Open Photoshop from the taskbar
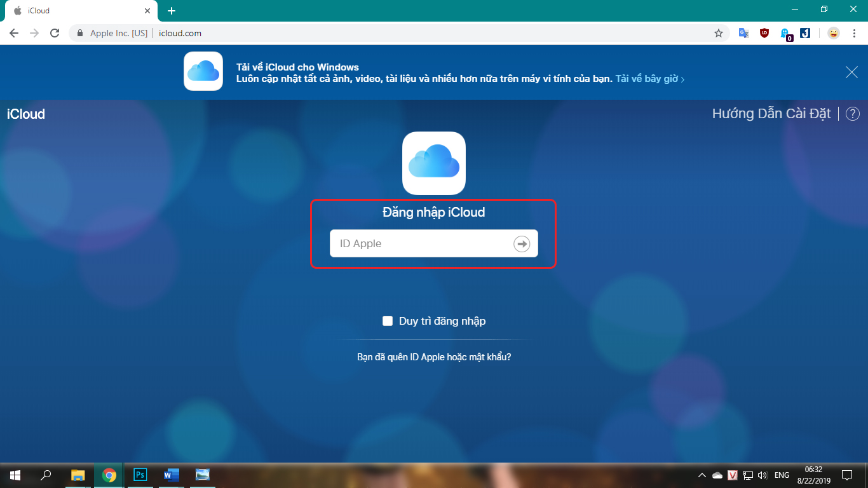 140,475
